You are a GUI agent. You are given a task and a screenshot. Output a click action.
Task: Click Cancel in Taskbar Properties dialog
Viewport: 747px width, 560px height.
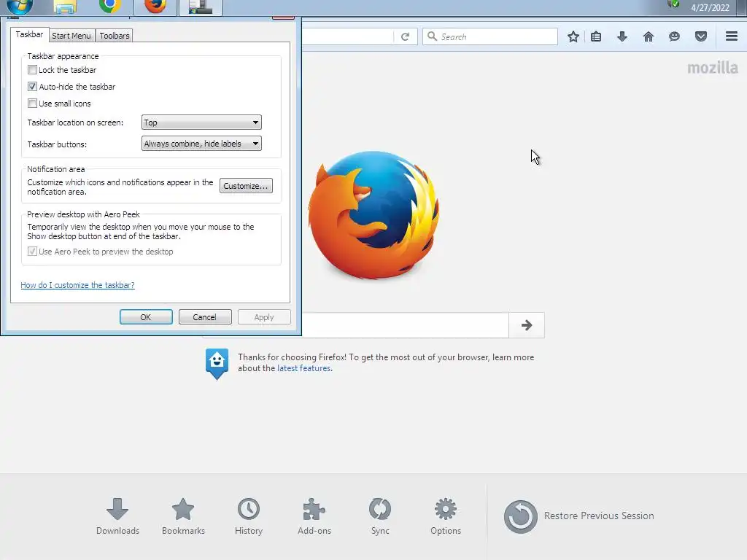coord(205,317)
